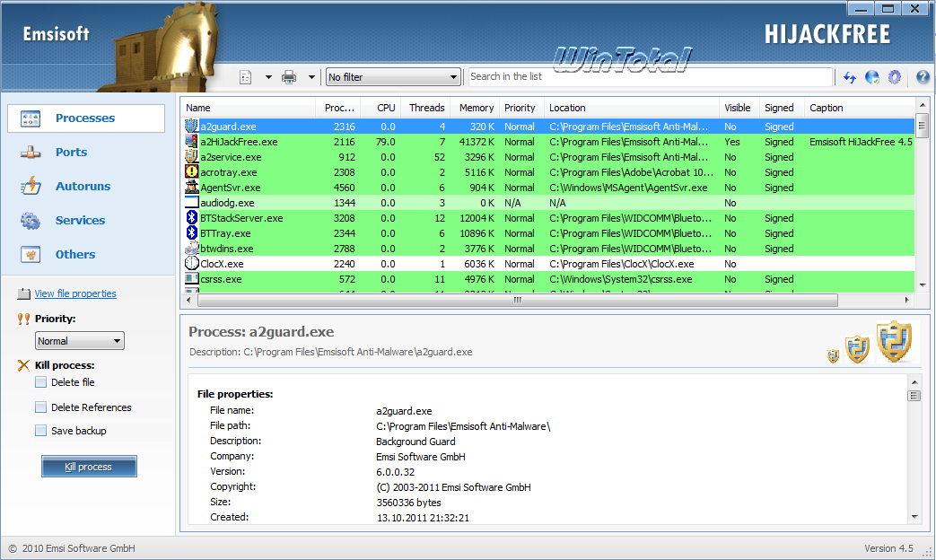936x560 pixels.
Task: Open the Ports section
Action: pyautogui.click(x=71, y=153)
